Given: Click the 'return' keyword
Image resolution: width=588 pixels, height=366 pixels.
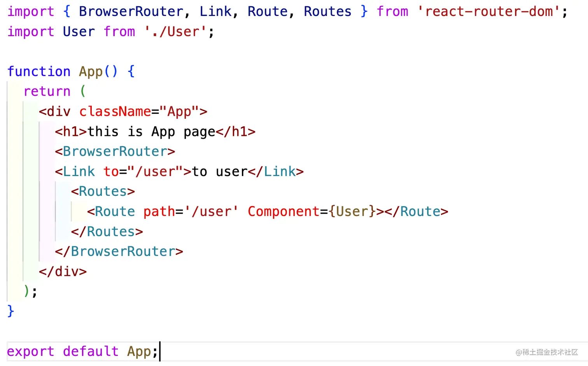Looking at the screenshot, I should coord(47,91).
